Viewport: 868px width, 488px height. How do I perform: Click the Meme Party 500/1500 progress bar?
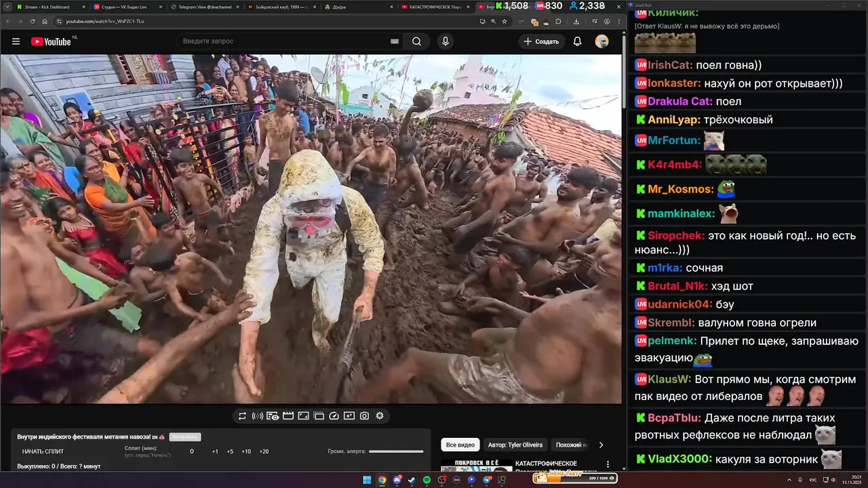[x=575, y=479]
